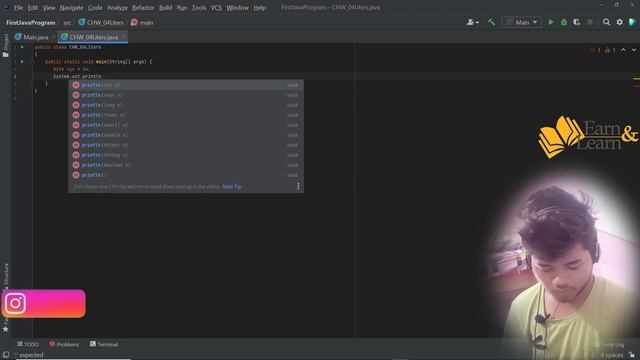
Task: Choose println() no-argument completion suggestion
Action: (x=186, y=175)
